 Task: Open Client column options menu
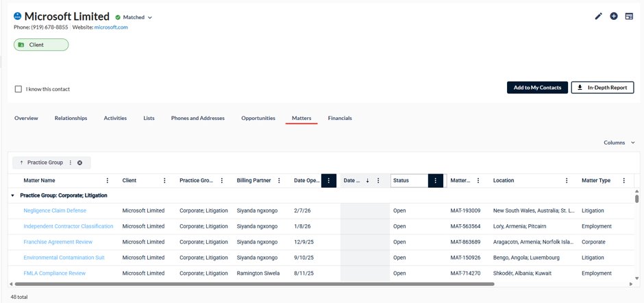164,180
